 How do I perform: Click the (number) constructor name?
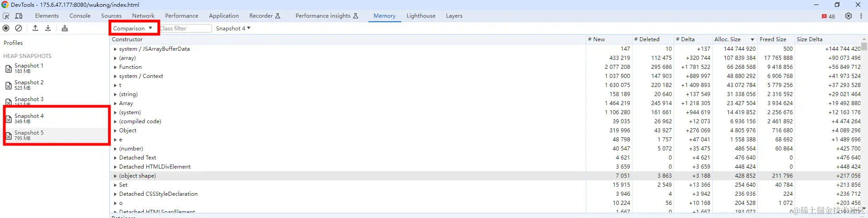click(x=131, y=149)
